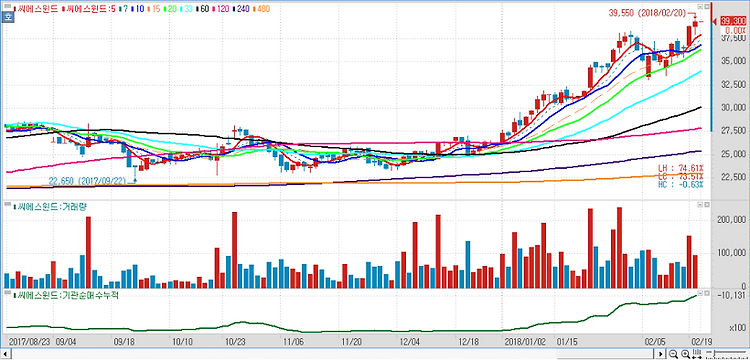Image resolution: width=750 pixels, height=360 pixels.
Task: Click the HC : -0.63% statistic
Action: coord(681,185)
